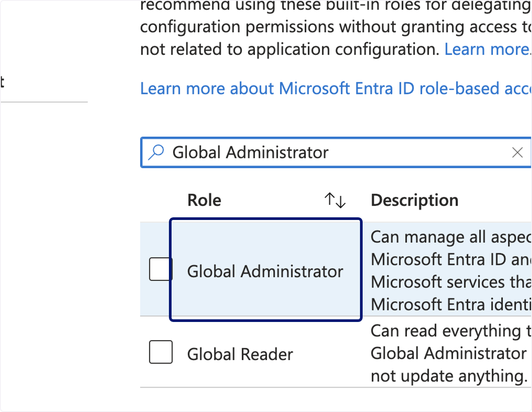Click the 'recommend using these built-in roles' line
The image size is (532, 412).
336,6
